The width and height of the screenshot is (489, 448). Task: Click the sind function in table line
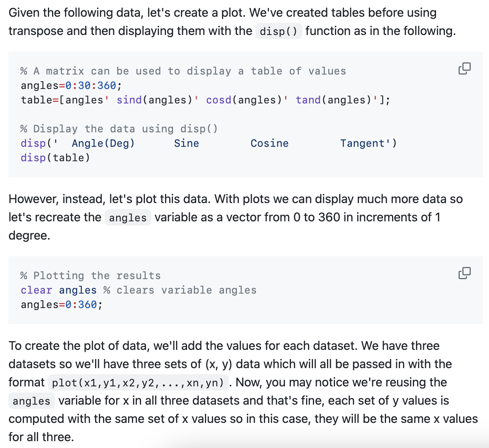pyautogui.click(x=129, y=100)
